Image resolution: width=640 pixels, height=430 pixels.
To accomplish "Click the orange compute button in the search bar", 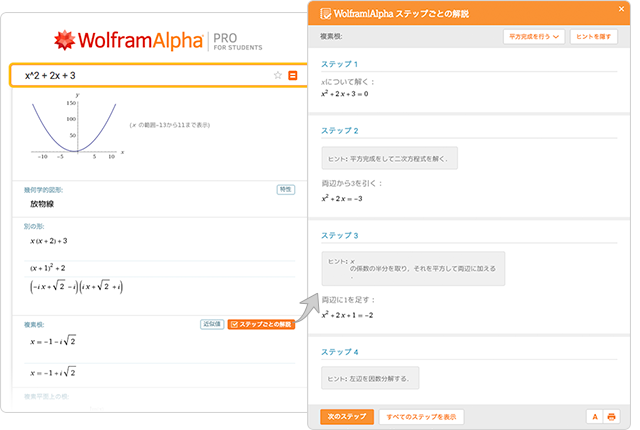I will point(292,75).
